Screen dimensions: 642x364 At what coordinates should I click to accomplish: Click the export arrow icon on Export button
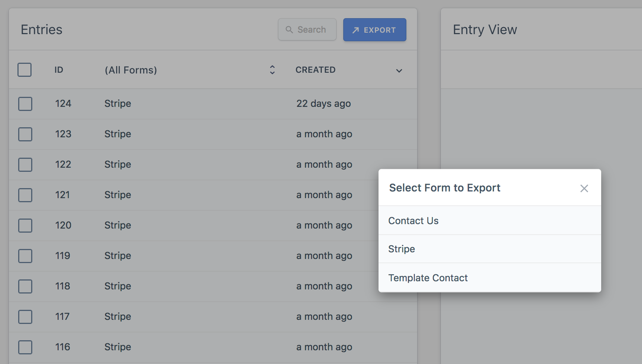coord(356,29)
